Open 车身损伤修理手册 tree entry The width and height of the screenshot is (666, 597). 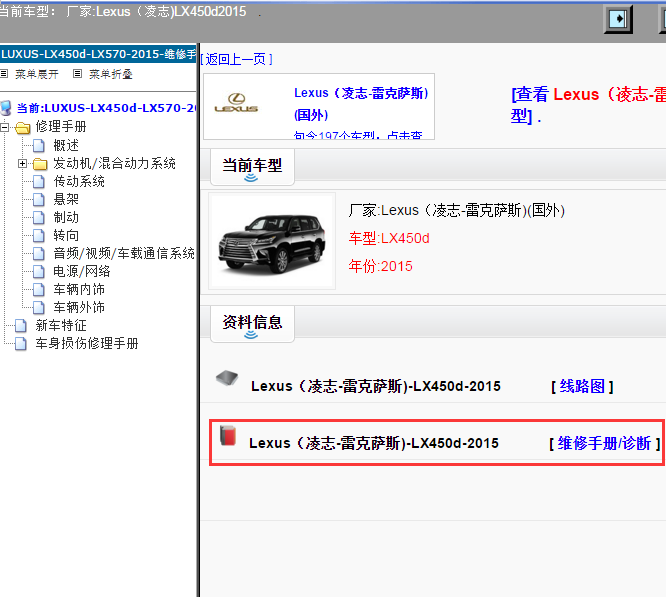point(87,343)
